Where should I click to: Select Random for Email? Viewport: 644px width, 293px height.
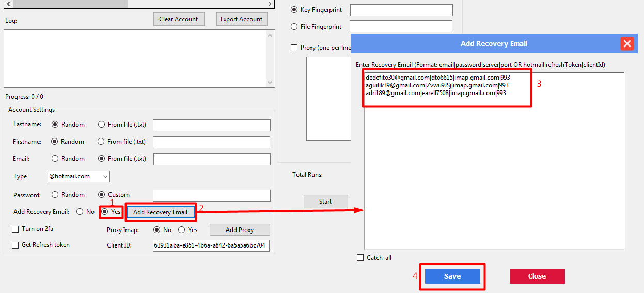tap(55, 159)
